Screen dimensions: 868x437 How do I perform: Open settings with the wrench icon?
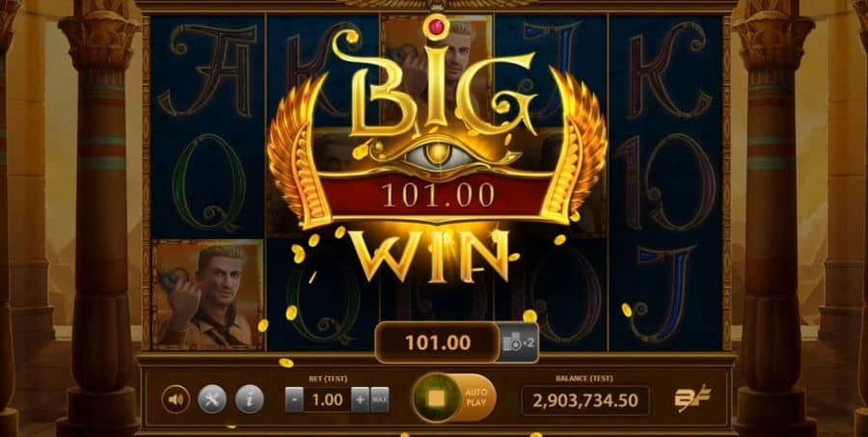coord(212,399)
